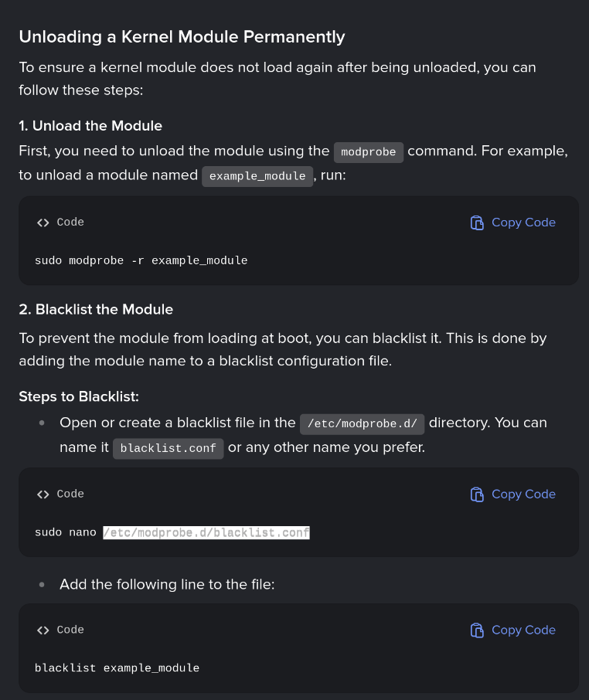Click the inline blacklist.conf code chip
589x700 pixels.
[168, 448]
